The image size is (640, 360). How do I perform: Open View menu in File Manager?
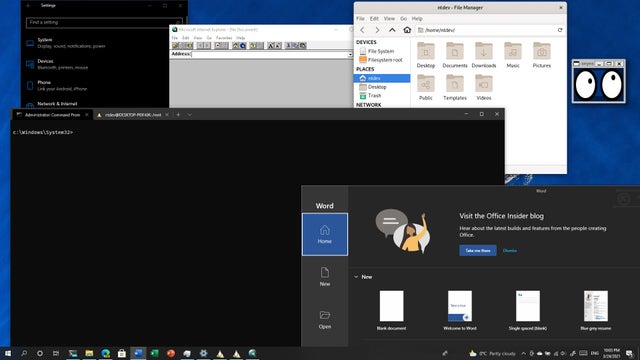point(389,19)
